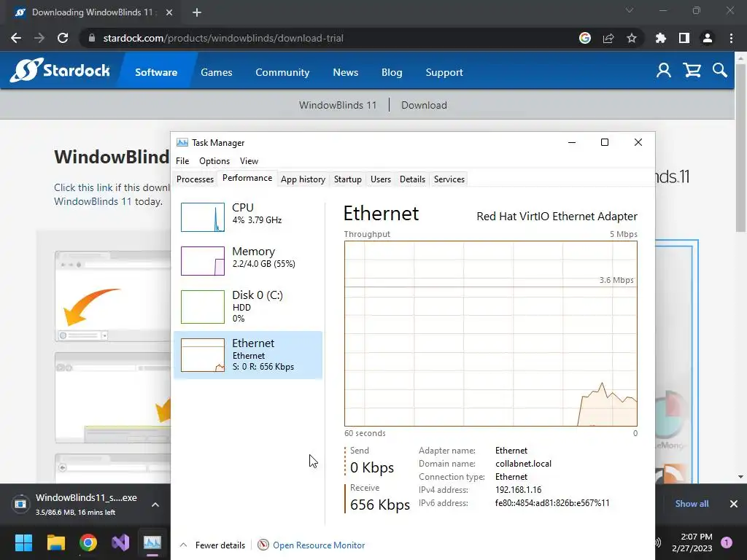Viewport: 747px width, 560px height.
Task: Go back using the browser back arrow
Action: 16,38
